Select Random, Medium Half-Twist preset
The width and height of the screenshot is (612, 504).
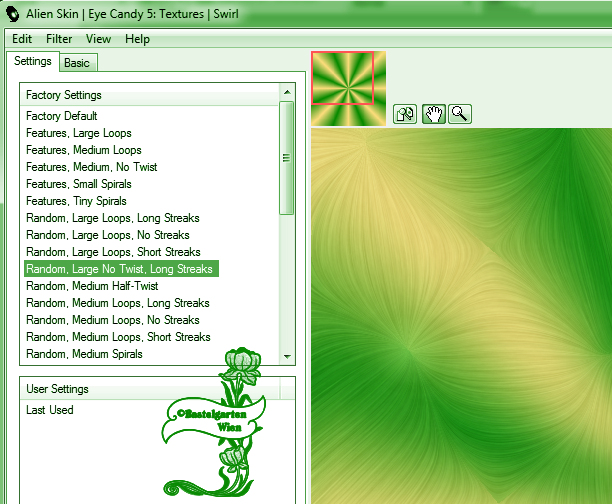tap(92, 286)
